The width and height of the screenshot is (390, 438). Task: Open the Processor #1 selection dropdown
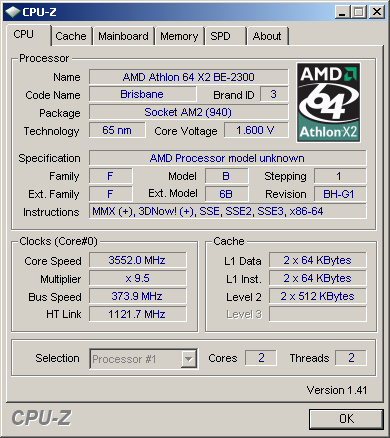coord(144,359)
